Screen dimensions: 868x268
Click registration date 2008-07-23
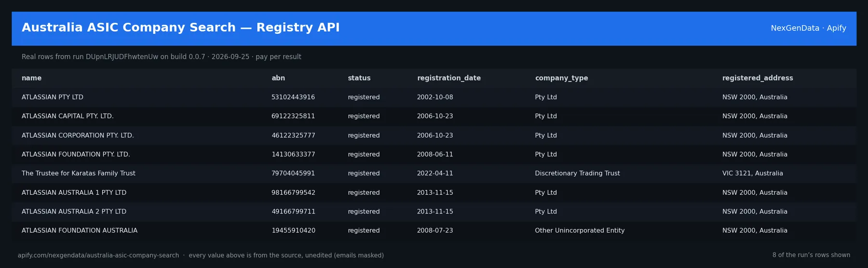coord(435,230)
